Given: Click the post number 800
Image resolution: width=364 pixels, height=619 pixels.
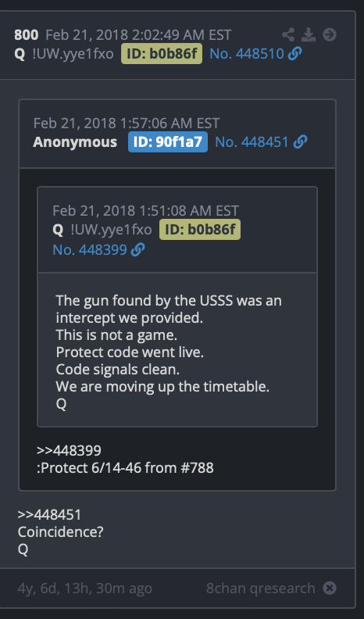Looking at the screenshot, I should (27, 35).
